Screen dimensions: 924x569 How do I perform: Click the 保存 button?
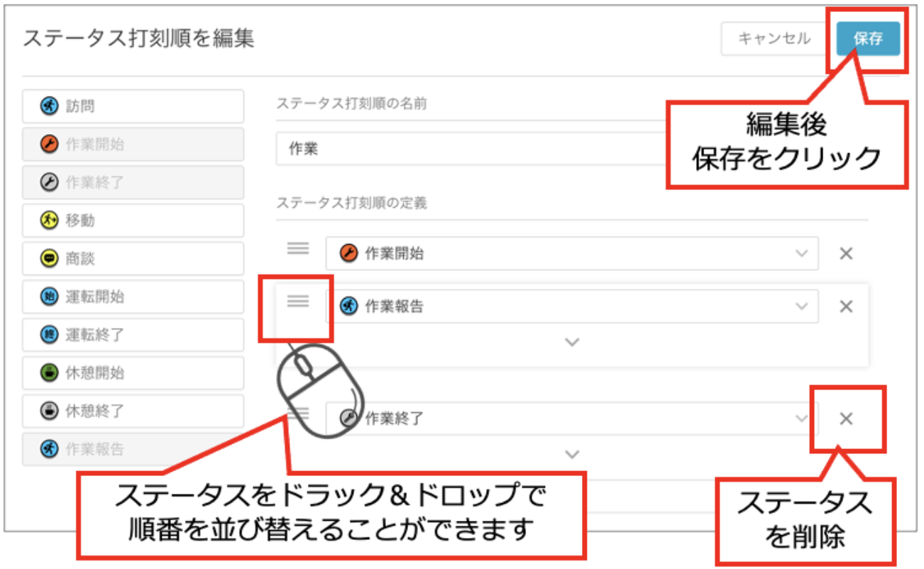(x=868, y=38)
